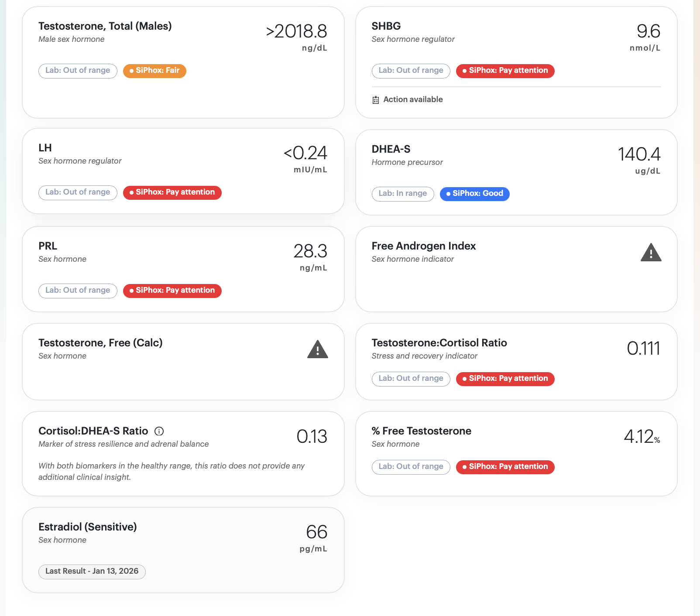Open the Cortisol:DHEA-S Ratio info icon
This screenshot has height=616, width=700.
[x=159, y=431]
